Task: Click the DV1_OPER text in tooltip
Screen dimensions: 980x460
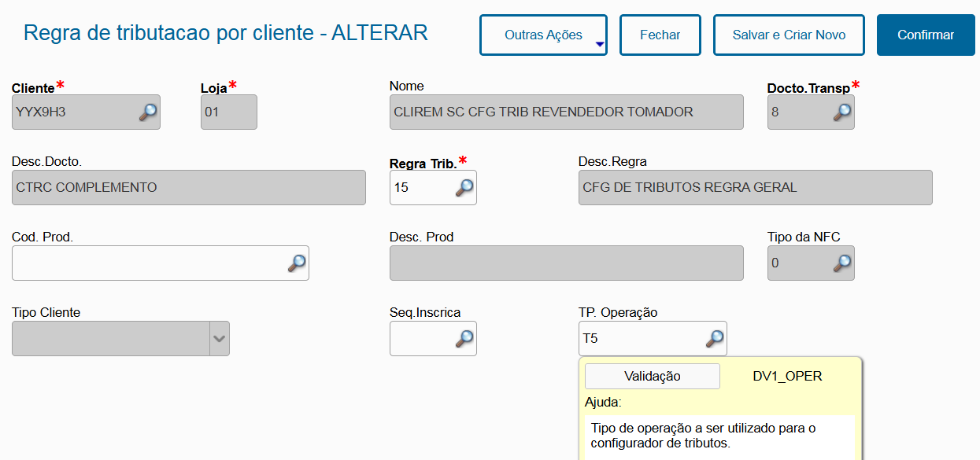Action: coord(787,376)
